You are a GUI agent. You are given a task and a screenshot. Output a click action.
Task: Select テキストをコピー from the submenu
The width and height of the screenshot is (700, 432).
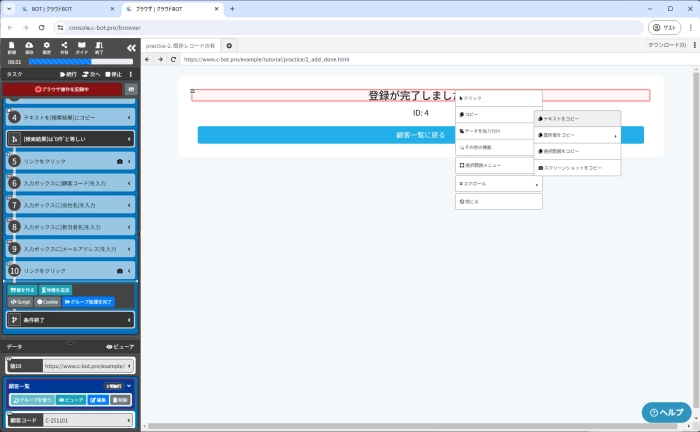[x=577, y=118]
